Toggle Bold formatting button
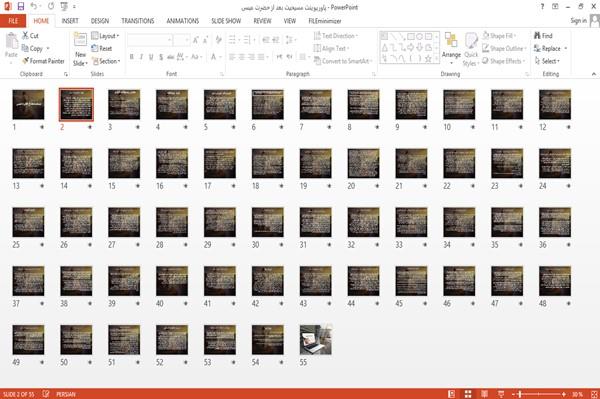The height and width of the screenshot is (399, 600). tap(132, 57)
